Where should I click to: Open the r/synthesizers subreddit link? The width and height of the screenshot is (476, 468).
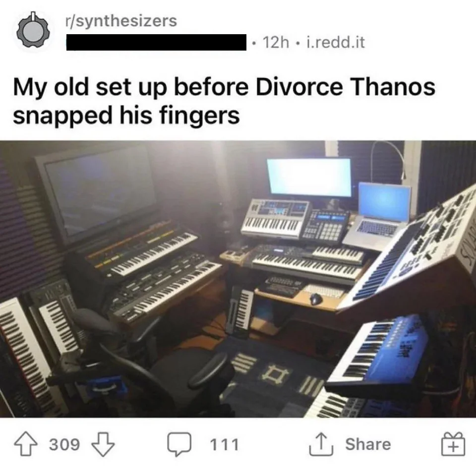[121, 21]
